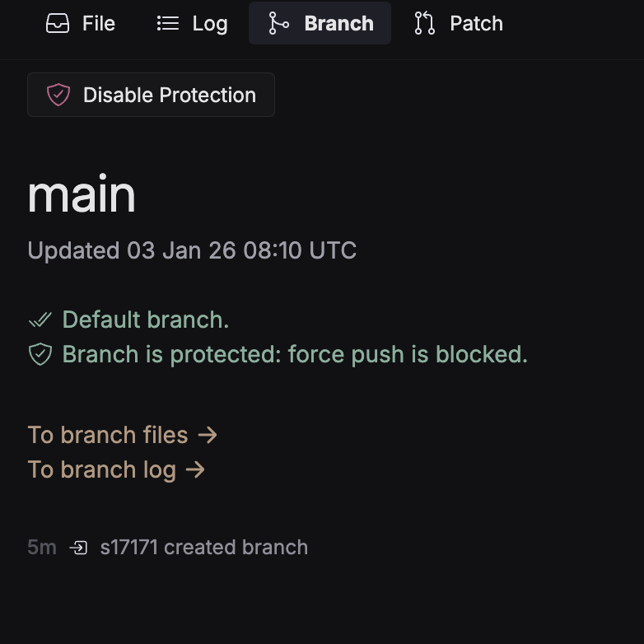This screenshot has height=644, width=644.
Task: Click the double-checkmark icon beside Default branch
Action: point(40,320)
